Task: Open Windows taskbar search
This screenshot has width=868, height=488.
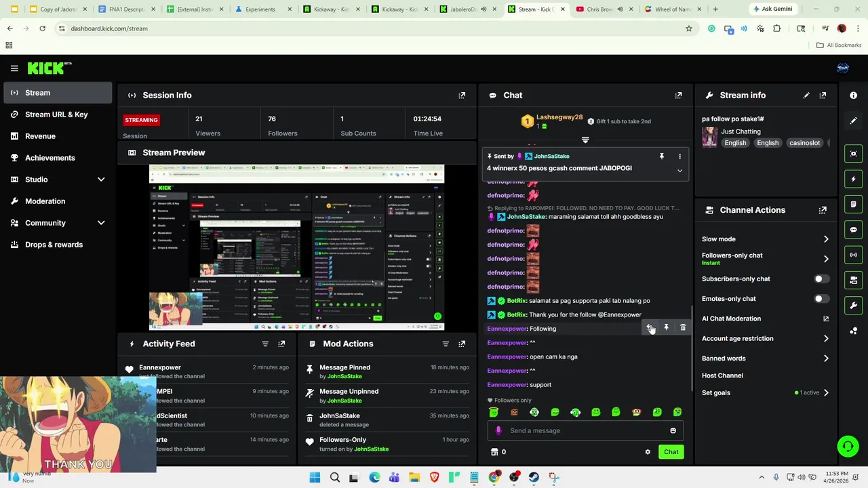Action: 334,478
